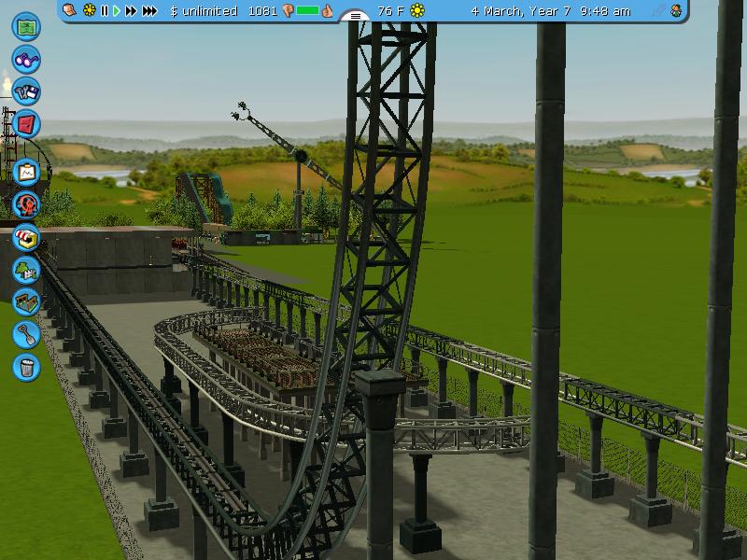This screenshot has height=560, width=747.
Task: Click the thumbs up park rating icon
Action: 328,10
